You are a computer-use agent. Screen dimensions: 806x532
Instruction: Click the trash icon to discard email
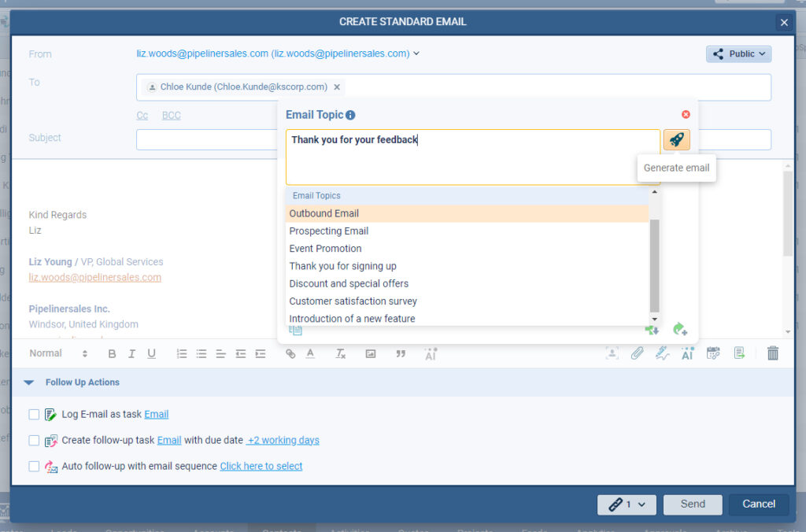772,353
